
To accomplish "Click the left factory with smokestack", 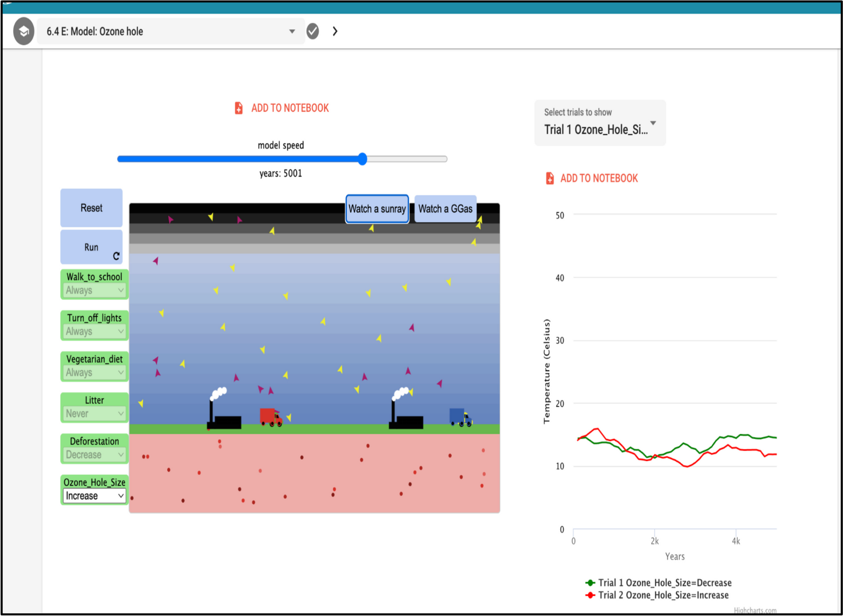I will 224,408.
